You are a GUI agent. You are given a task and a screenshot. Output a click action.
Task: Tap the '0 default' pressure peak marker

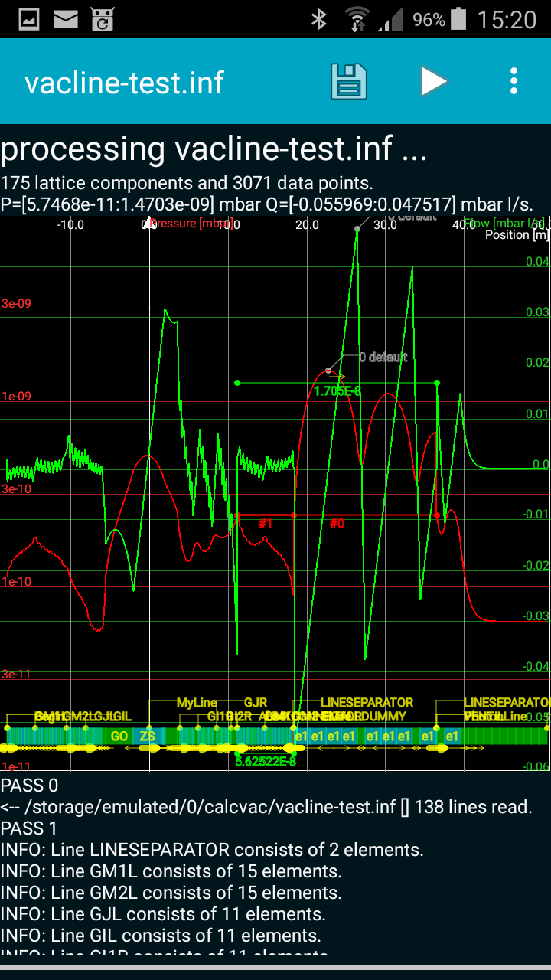click(x=383, y=358)
